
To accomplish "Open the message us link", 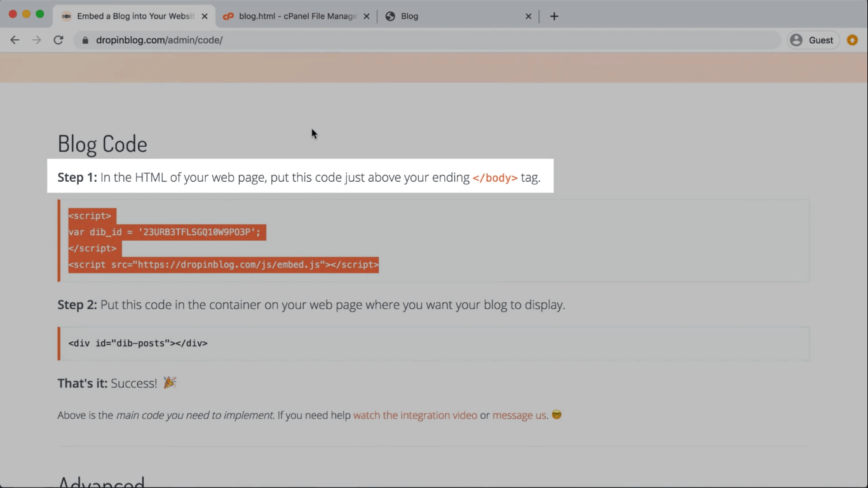I will coord(519,415).
